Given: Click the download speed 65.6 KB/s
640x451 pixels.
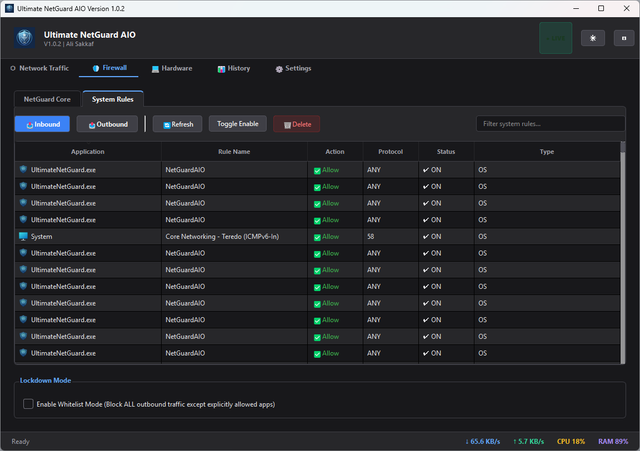Looking at the screenshot, I should [482, 441].
